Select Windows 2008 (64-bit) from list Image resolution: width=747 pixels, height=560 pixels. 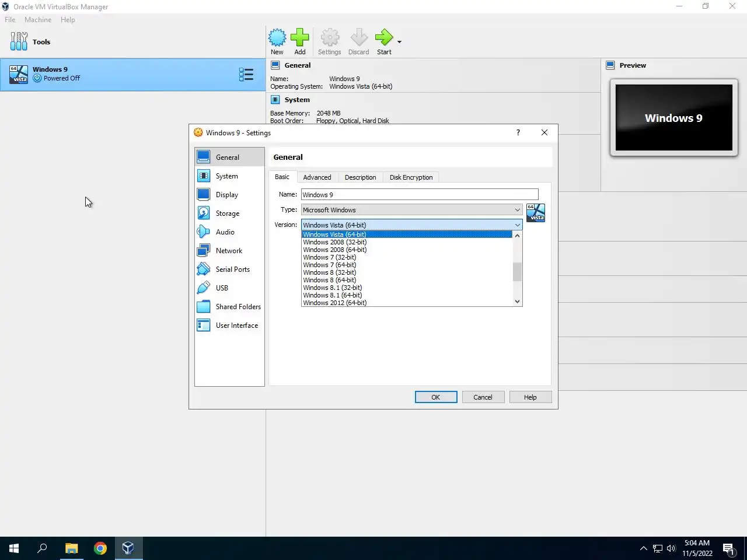point(407,250)
